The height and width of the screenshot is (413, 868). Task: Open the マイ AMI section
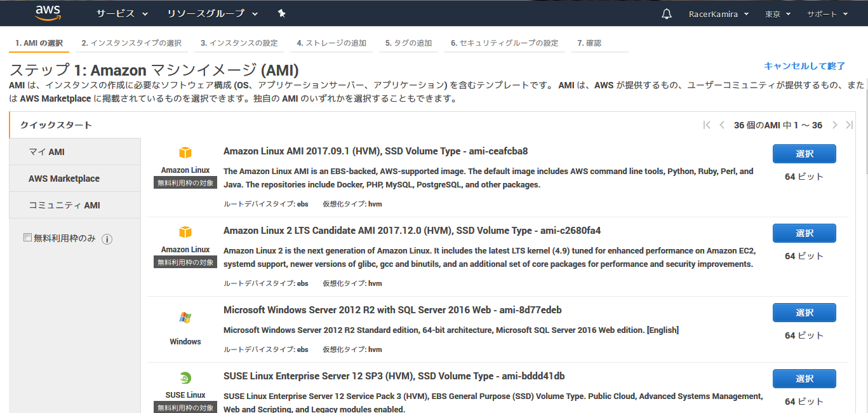point(75,152)
